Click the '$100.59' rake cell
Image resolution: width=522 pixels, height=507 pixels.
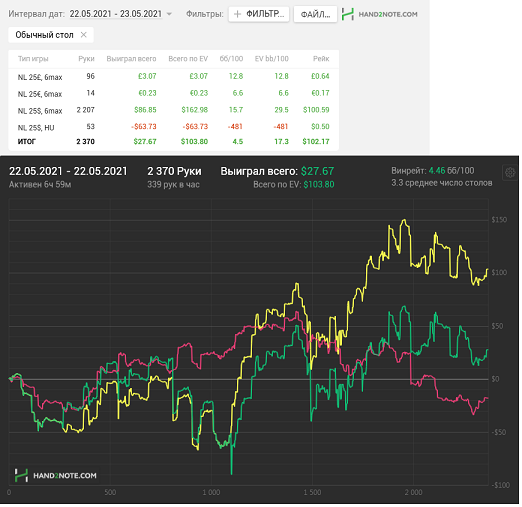pos(316,110)
